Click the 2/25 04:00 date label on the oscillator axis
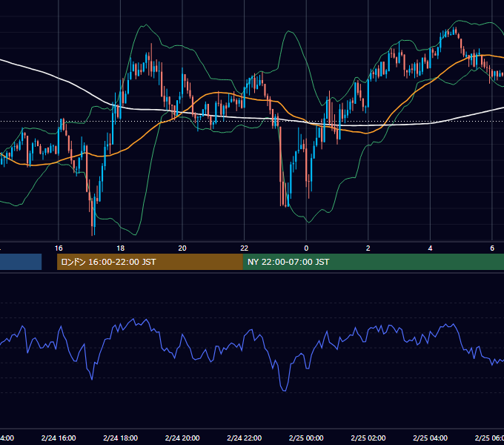This screenshot has width=504, height=445. [430, 438]
